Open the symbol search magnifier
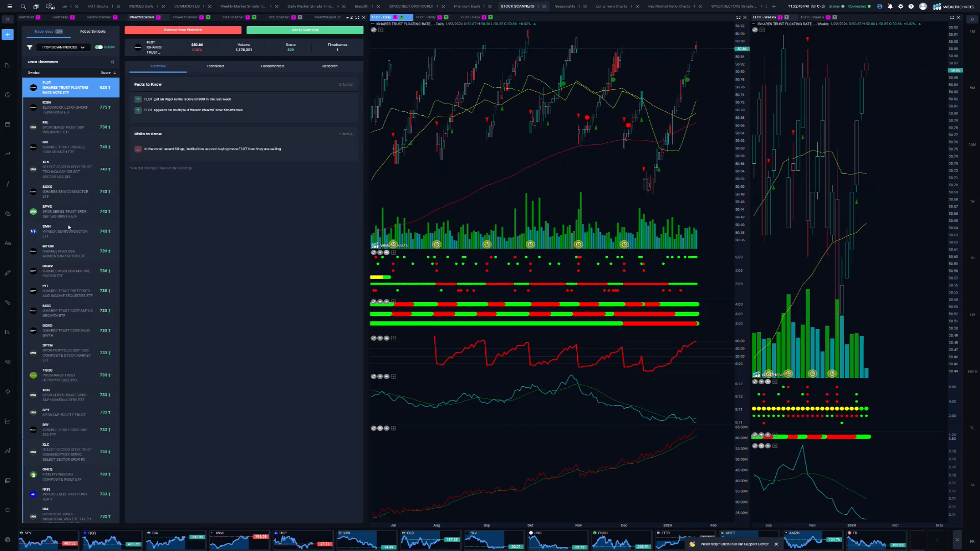This screenshot has height=551, width=980. point(23,7)
